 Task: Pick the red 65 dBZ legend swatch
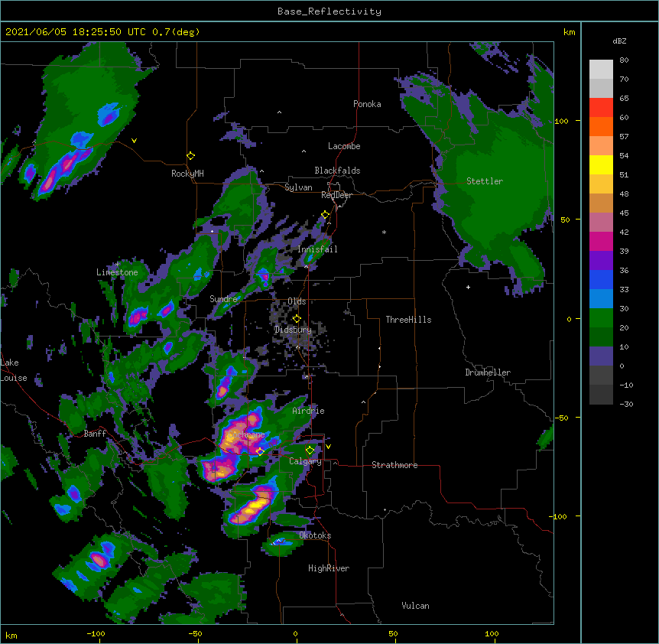[601, 108]
